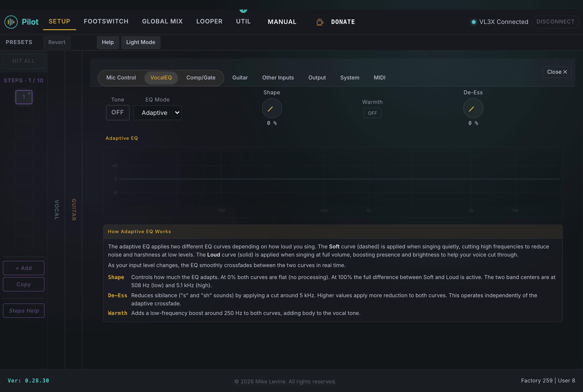Click the Pilot waveform logo icon
Screen dimensions: 583x392
click(x=11, y=22)
